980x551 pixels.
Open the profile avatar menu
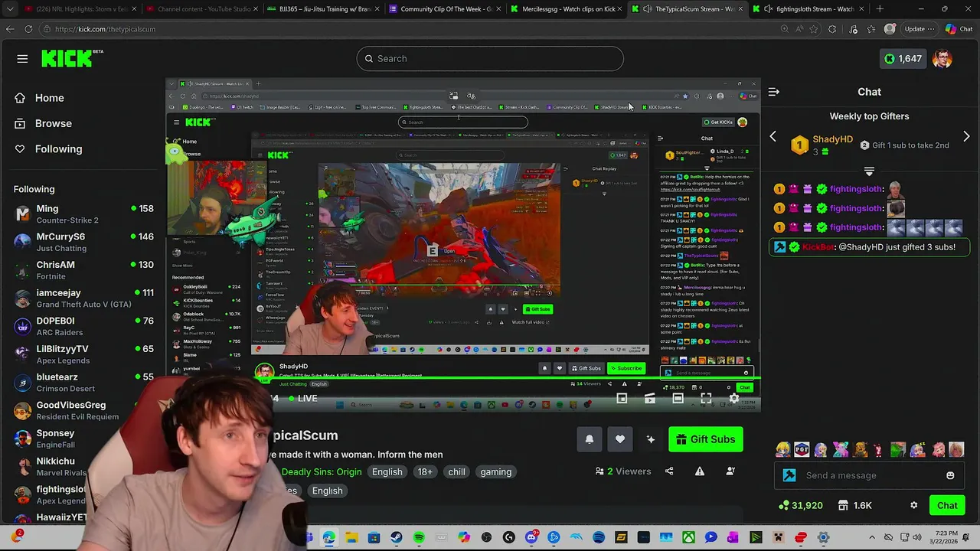click(x=942, y=59)
